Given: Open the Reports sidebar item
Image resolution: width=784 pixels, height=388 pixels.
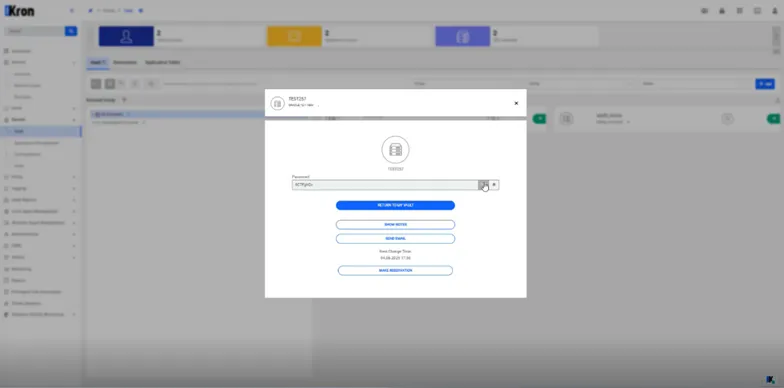Looking at the screenshot, I should 18,280.
